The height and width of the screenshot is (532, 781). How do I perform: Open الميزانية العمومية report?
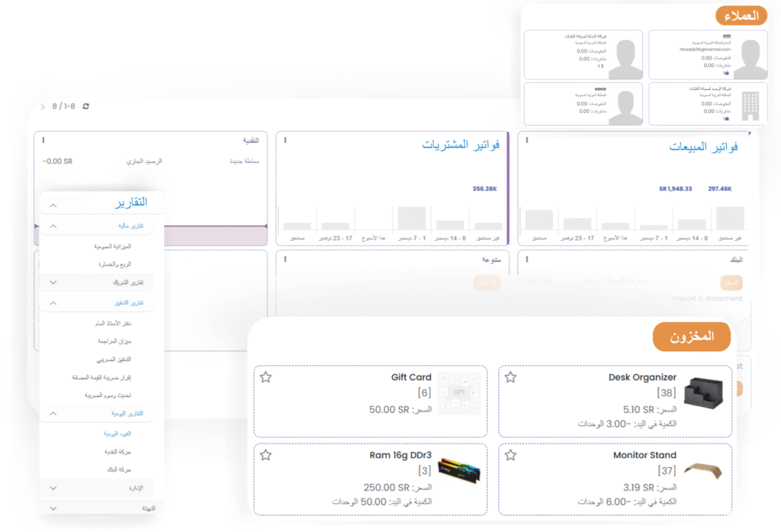(x=111, y=247)
